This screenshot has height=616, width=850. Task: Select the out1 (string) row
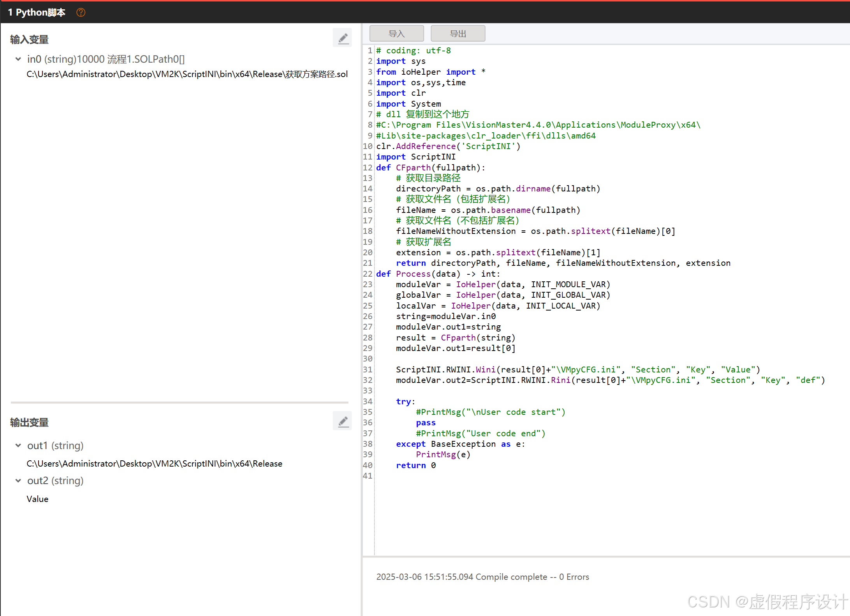click(x=55, y=446)
